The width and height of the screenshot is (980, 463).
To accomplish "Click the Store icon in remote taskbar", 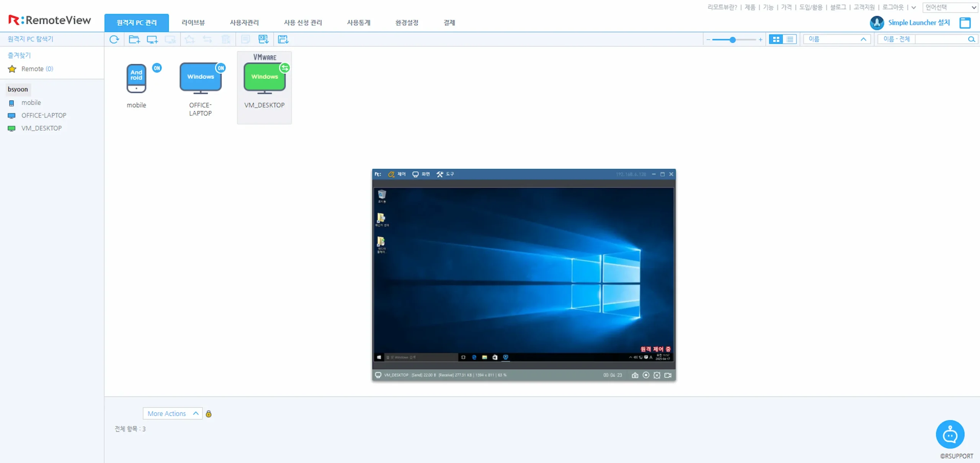I will click(495, 357).
